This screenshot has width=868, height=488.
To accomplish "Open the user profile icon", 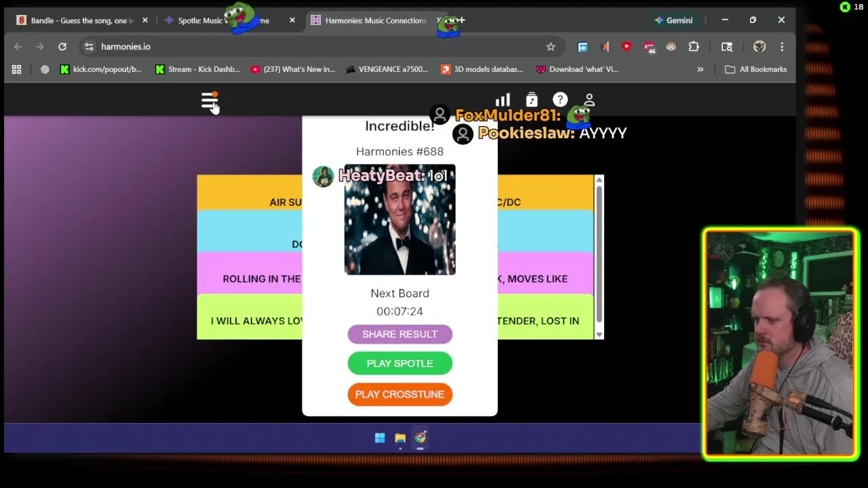I will (x=589, y=100).
